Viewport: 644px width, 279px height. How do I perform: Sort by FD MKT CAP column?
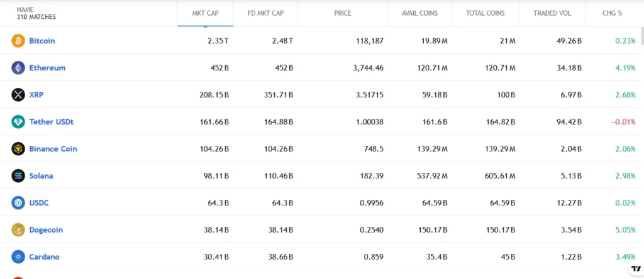[265, 13]
